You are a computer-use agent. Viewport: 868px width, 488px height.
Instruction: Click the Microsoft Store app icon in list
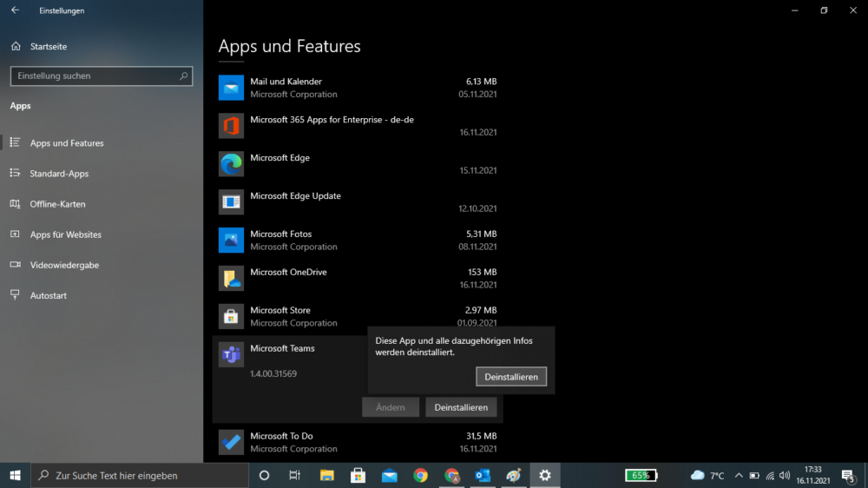231,317
